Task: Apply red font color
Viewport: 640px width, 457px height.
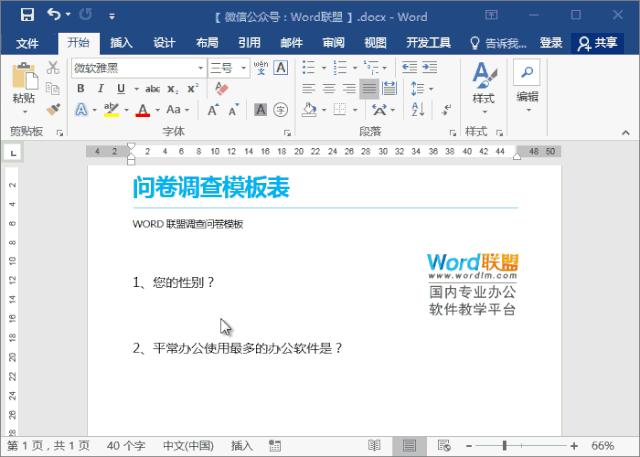Action: (142, 110)
